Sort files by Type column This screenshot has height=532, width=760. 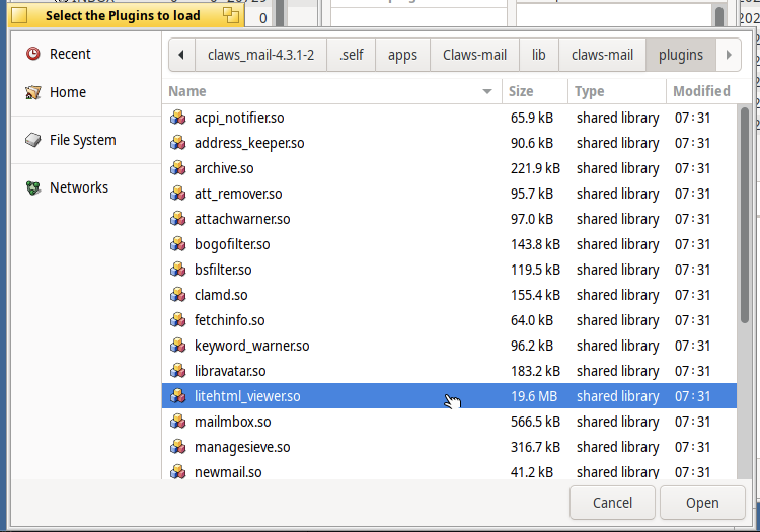click(617, 91)
